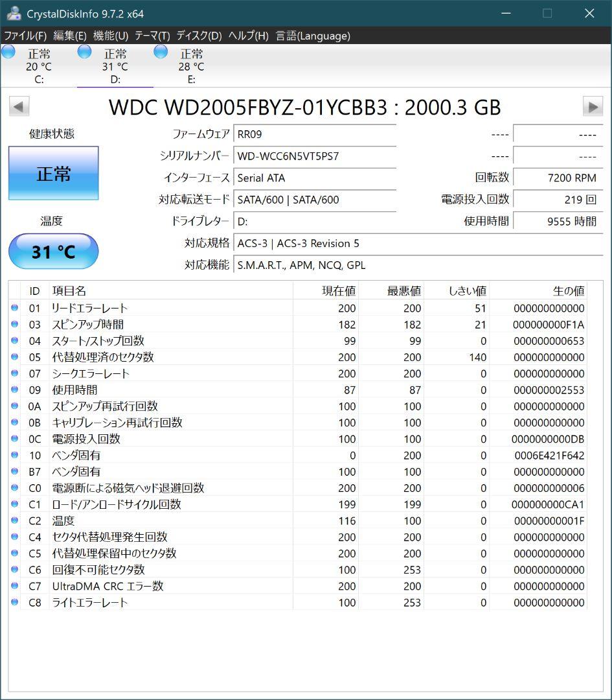Image resolution: width=612 pixels, height=700 pixels.
Task: Close the CrystalDiskInfo window
Action: (x=589, y=14)
